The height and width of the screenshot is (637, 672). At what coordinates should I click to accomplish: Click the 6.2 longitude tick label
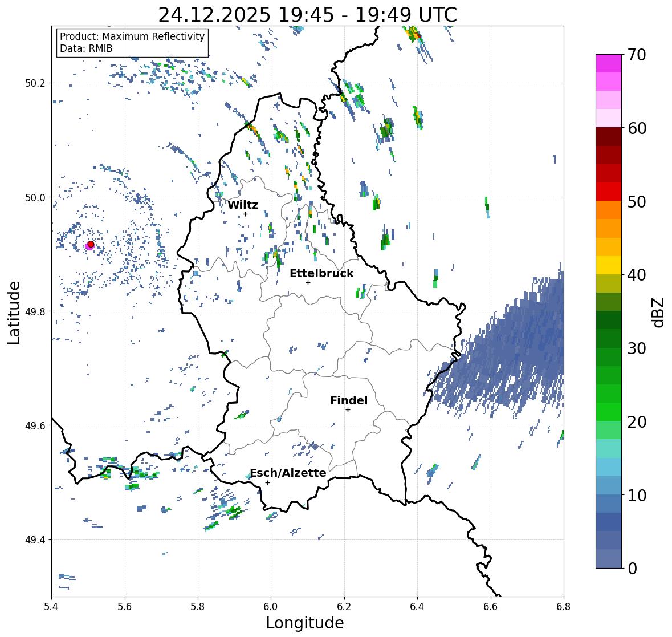(344, 607)
